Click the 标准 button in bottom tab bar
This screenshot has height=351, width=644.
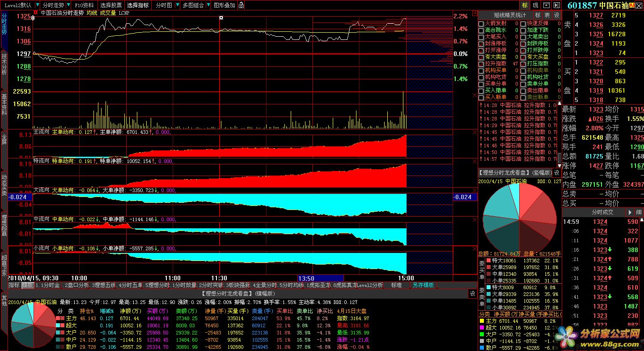[396, 285]
